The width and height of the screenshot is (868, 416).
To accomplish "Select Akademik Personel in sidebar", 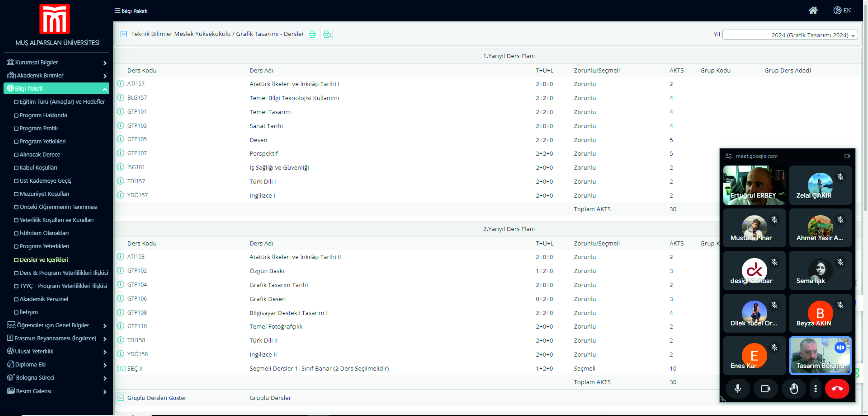I will [44, 299].
